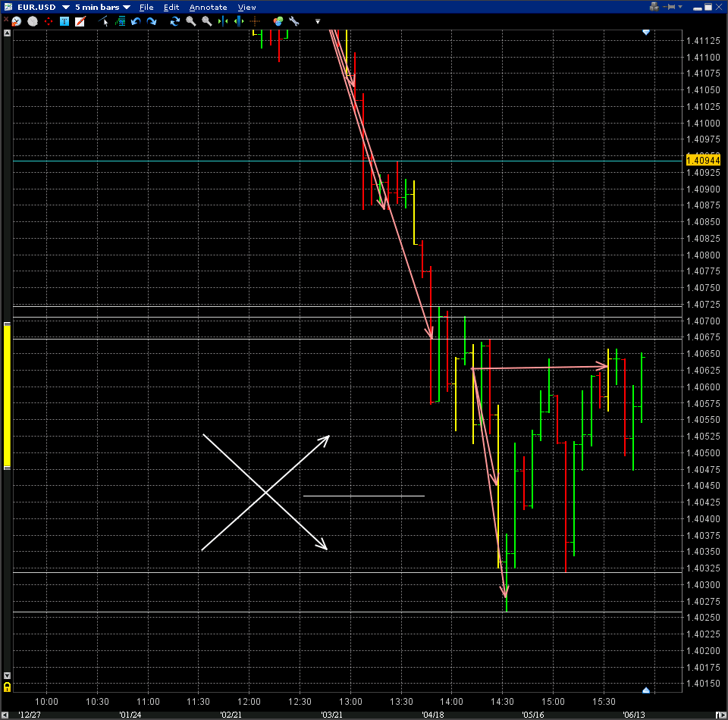The image size is (728, 720).
Task: Click the 1.40250 price axis label
Action: (x=703, y=618)
